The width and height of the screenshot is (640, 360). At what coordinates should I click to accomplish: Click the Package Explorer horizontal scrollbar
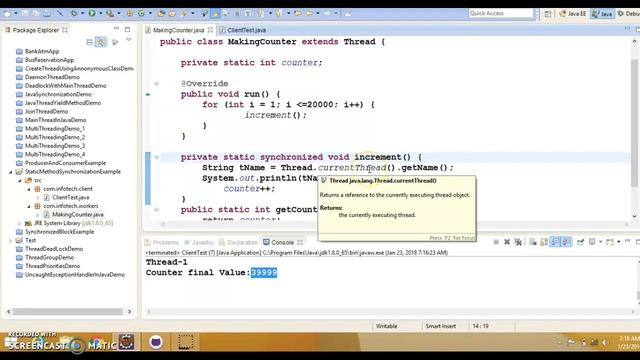(68, 311)
